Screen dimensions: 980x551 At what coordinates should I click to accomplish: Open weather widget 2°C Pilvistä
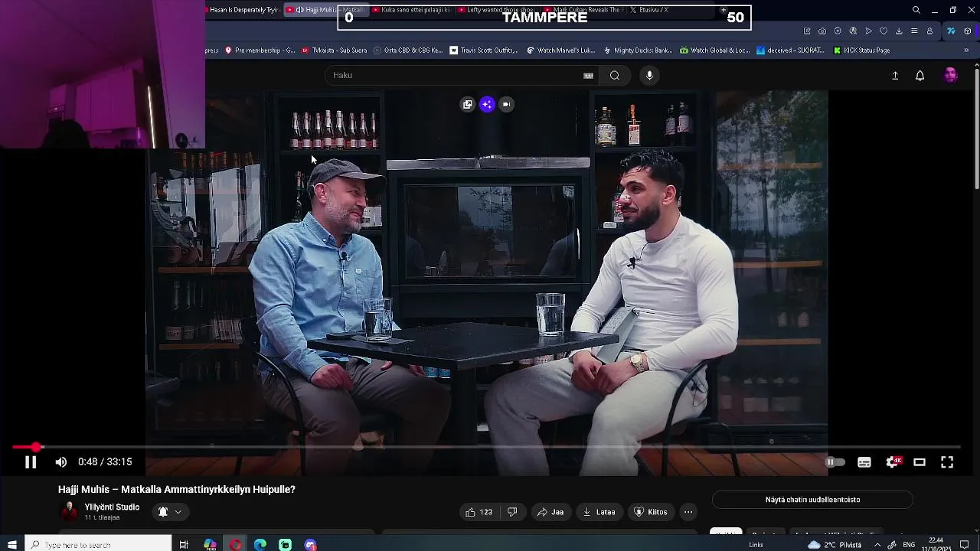point(835,545)
